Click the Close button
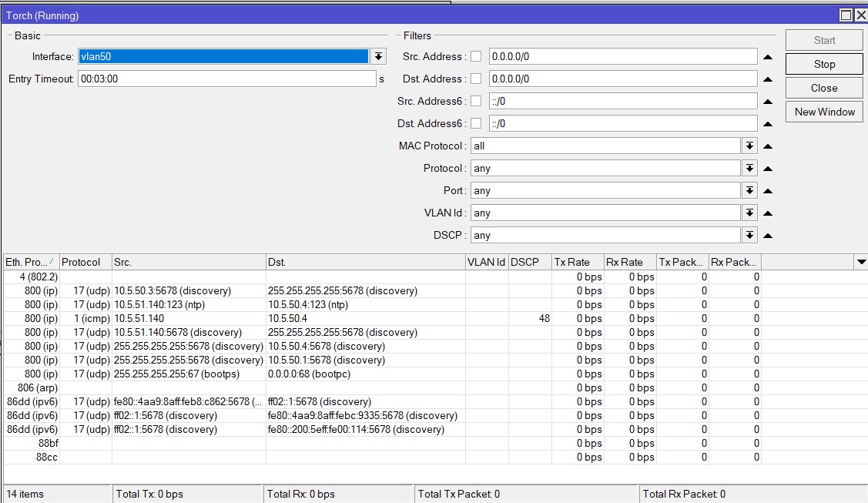The width and height of the screenshot is (868, 503). coord(824,88)
